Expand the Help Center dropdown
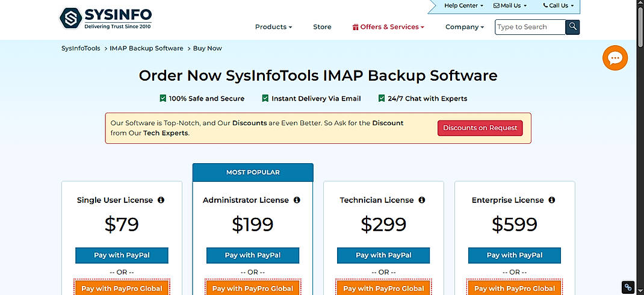Screen dimensions: 644x295 pyautogui.click(x=463, y=6)
